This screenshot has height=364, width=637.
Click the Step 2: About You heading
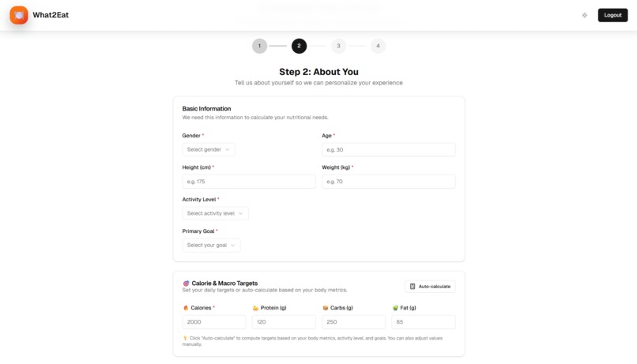[318, 72]
